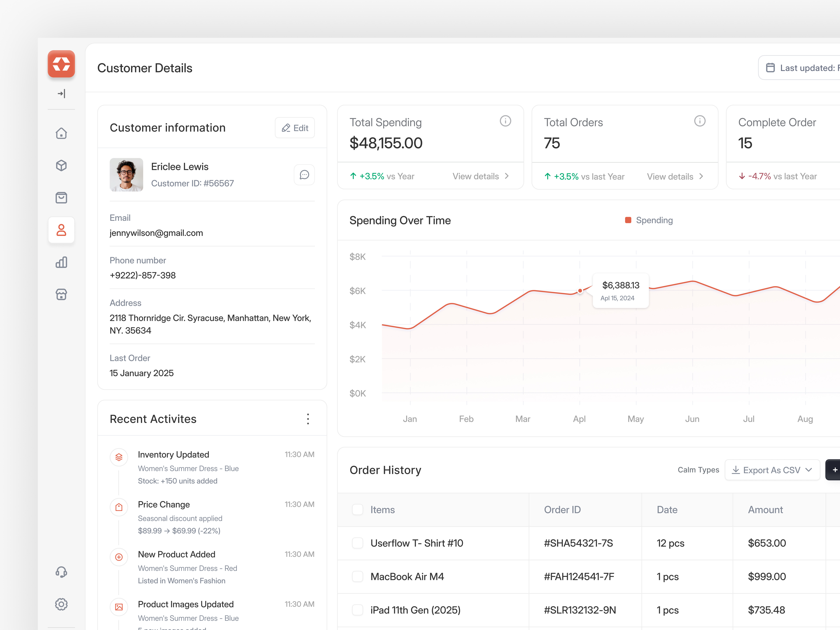Open the Orders shopping bag icon
The width and height of the screenshot is (840, 630).
[x=61, y=197]
